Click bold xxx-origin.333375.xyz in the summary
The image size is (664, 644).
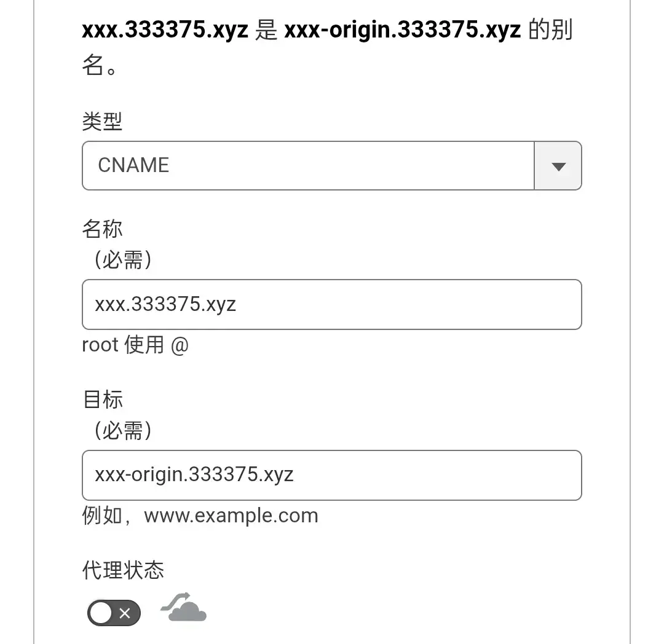tap(402, 29)
